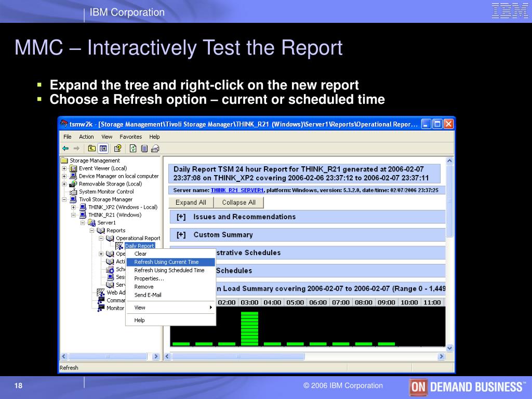
Task: Choose Refresh Using Scheduled Time
Action: [170, 270]
